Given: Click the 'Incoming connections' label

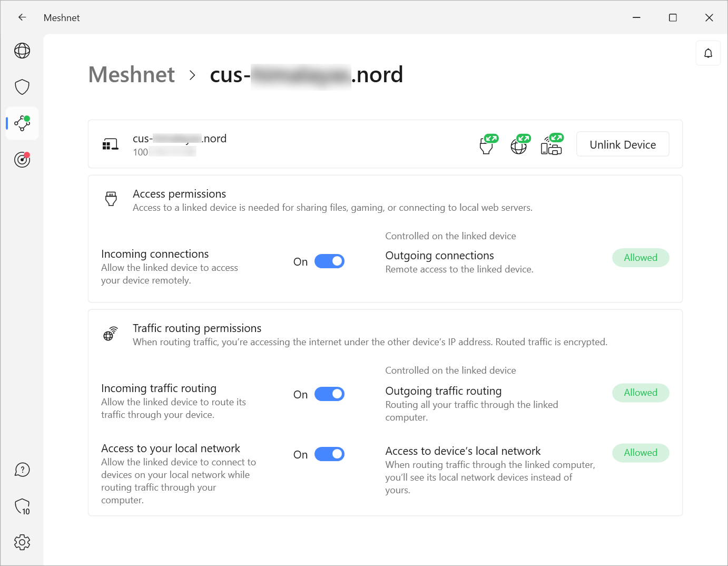Looking at the screenshot, I should point(155,254).
